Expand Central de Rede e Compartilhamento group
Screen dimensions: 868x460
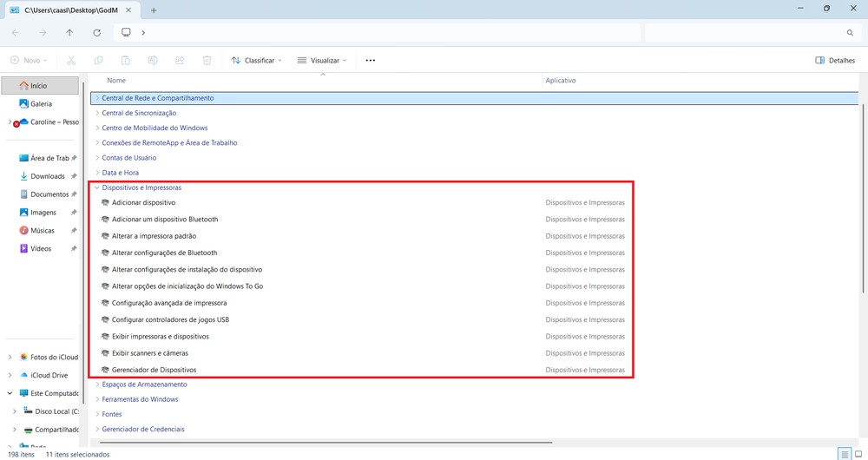pyautogui.click(x=97, y=98)
